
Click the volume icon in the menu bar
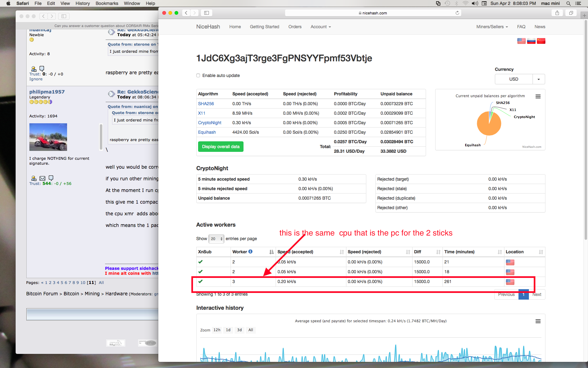tap(475, 3)
